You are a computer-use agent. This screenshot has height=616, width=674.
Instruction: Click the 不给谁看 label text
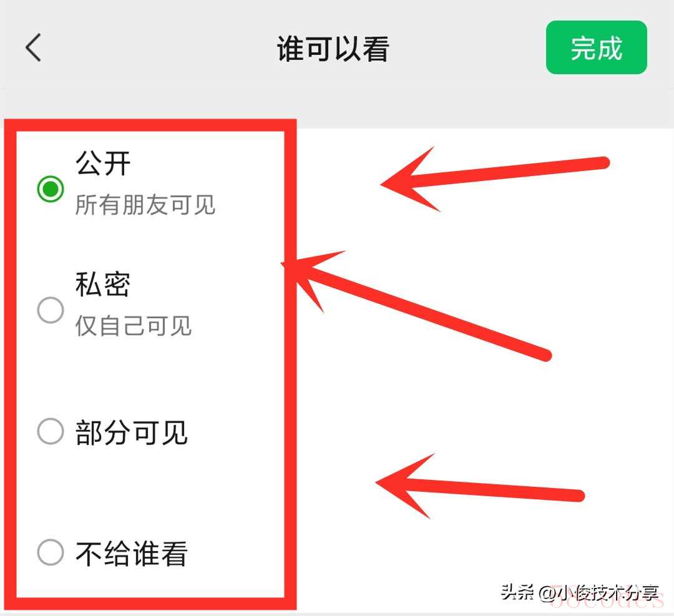tap(132, 554)
